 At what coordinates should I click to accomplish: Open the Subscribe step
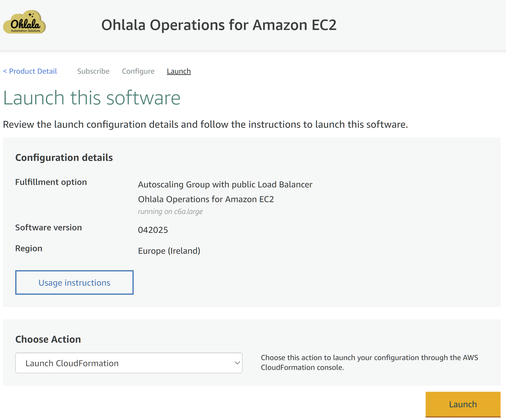93,71
